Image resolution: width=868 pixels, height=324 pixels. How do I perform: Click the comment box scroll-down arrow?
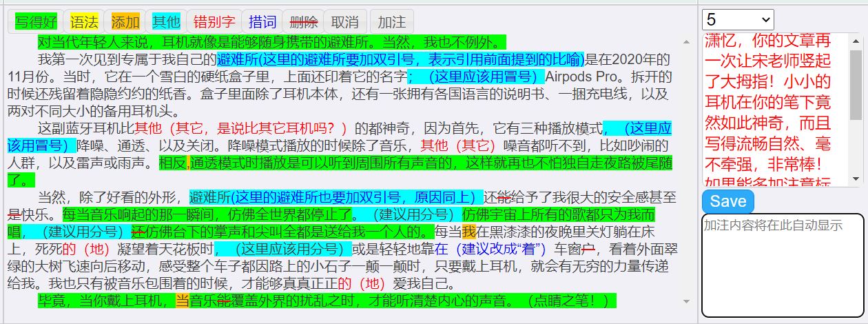pos(856,180)
